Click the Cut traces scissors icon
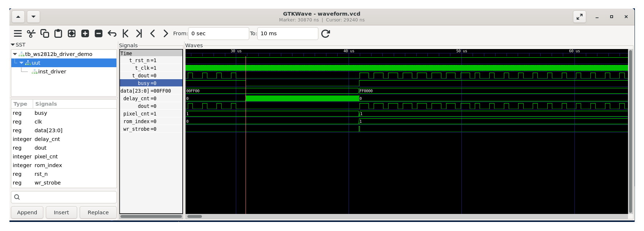Screen dimensions: 644x231 point(31,34)
